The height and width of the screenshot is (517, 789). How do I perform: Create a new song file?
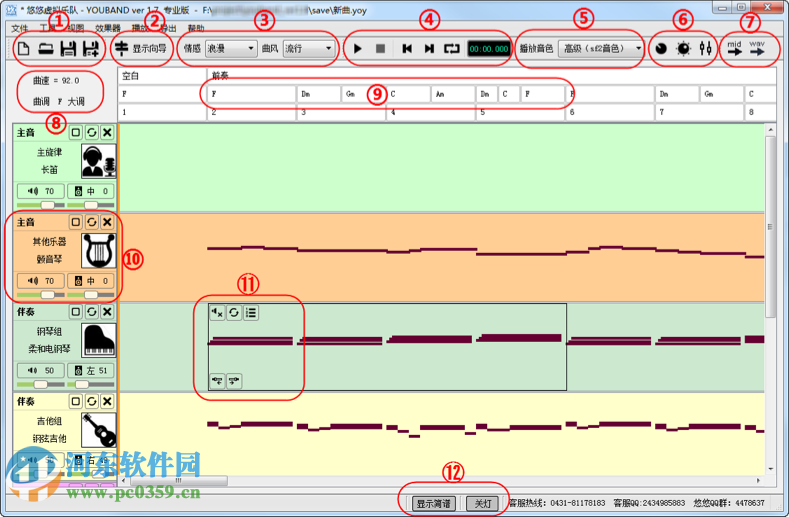pos(24,48)
